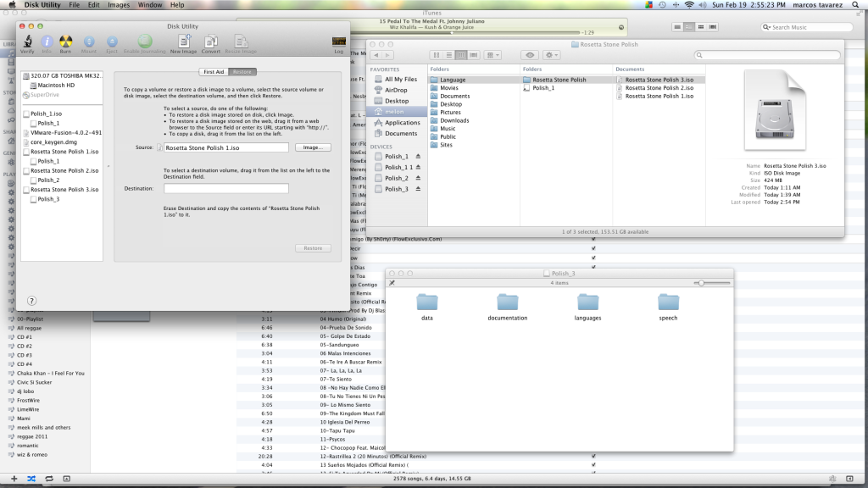Open the Apple menu
Image resolution: width=868 pixels, height=488 pixels.
pos(12,5)
